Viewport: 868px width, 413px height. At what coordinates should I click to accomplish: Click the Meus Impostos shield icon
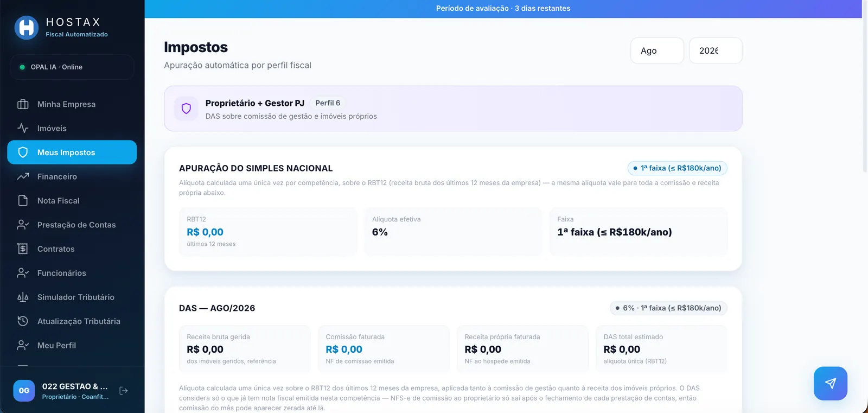pos(23,153)
